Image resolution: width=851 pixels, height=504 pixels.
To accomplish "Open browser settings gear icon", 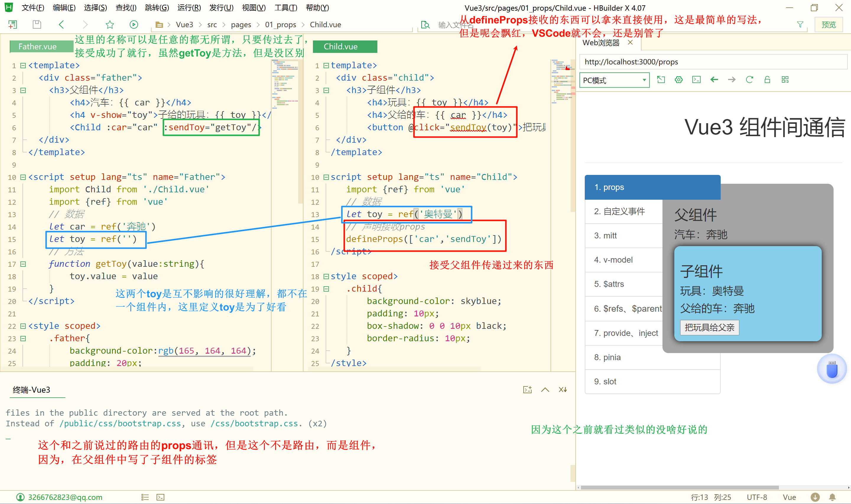I will tap(678, 80).
